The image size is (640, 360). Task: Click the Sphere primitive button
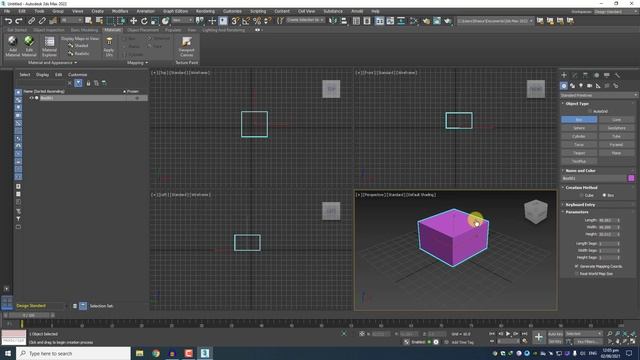(579, 128)
